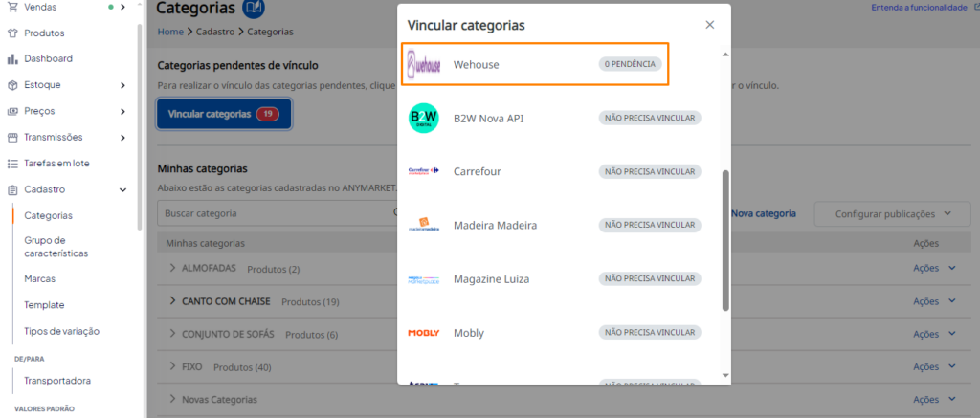Click the Buscar categoria search field
Viewport: 980px width, 418px height.
click(278, 213)
